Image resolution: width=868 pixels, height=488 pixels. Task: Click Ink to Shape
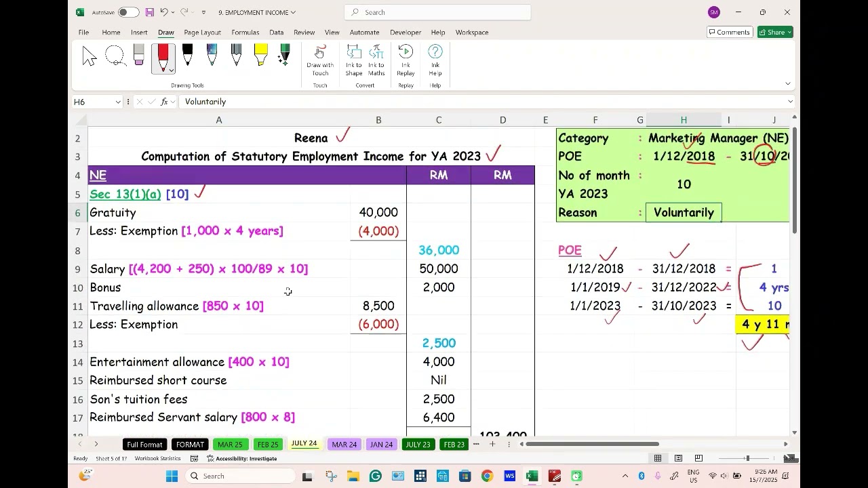tap(354, 61)
